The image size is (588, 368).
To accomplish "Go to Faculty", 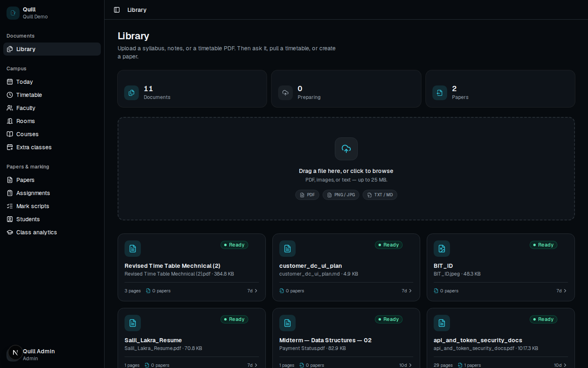I will point(52,108).
